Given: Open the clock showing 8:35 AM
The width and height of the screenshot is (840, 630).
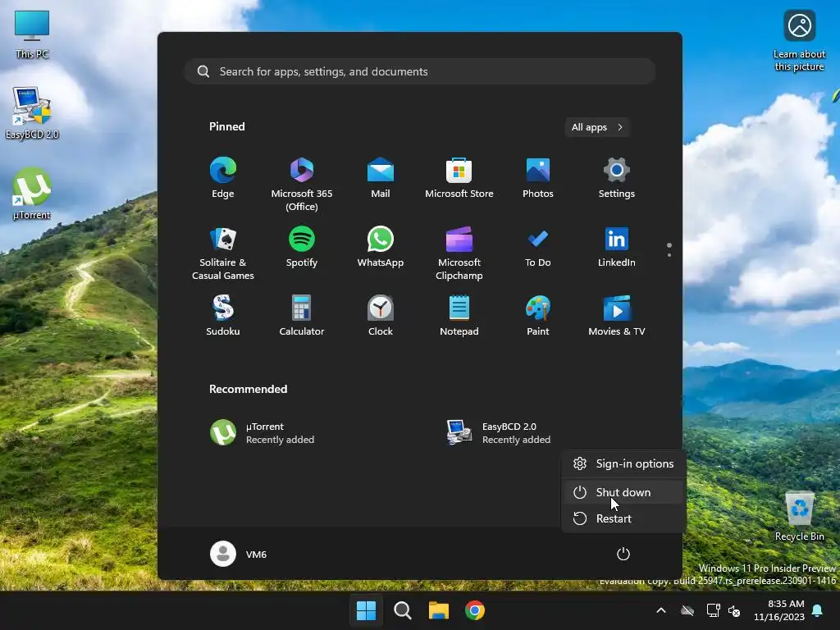Looking at the screenshot, I should click(x=779, y=610).
